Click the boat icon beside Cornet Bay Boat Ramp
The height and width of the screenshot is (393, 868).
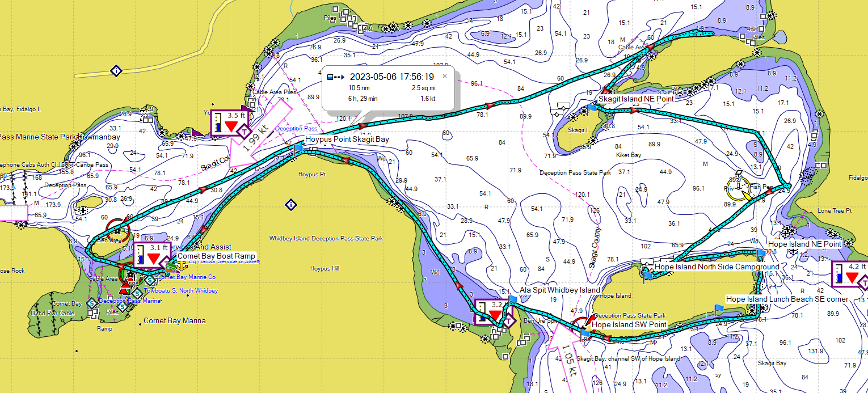click(x=170, y=267)
